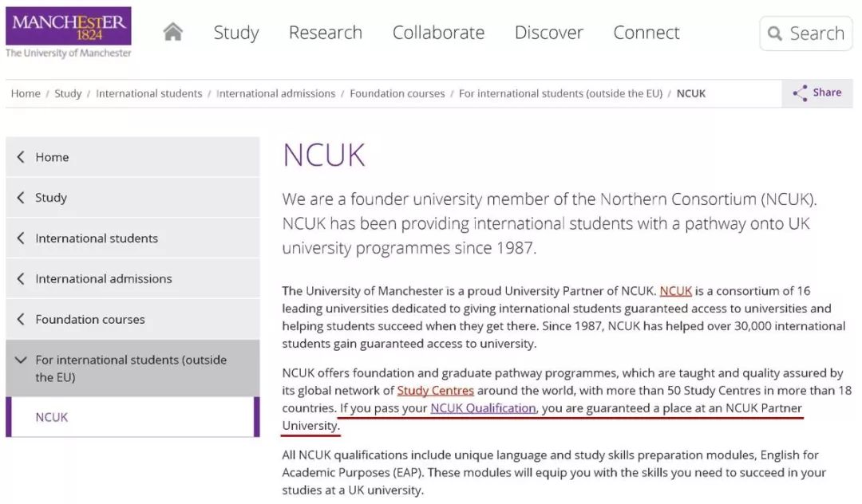Viewport: 862px width, 504px height.
Task: Click the search magnifier icon
Action: tap(774, 33)
